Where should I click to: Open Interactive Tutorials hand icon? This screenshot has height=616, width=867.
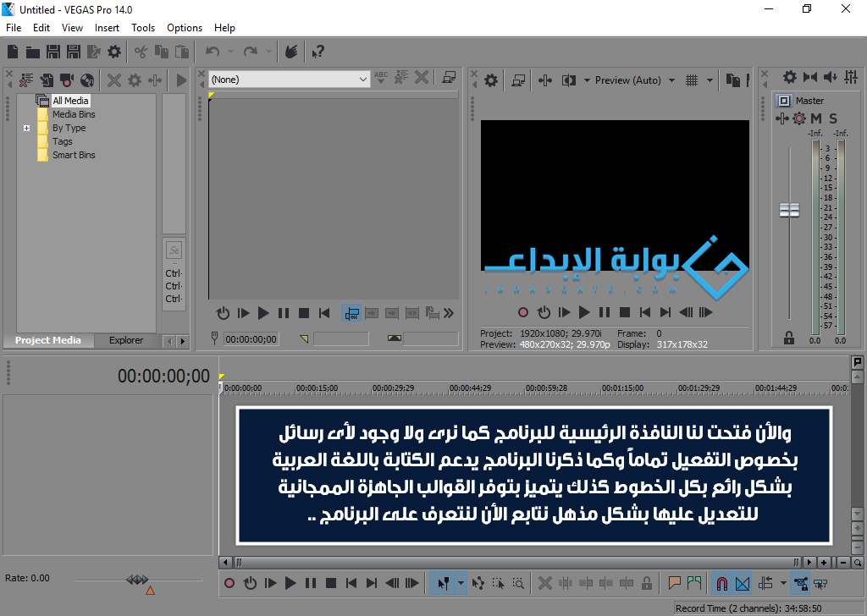[x=291, y=52]
